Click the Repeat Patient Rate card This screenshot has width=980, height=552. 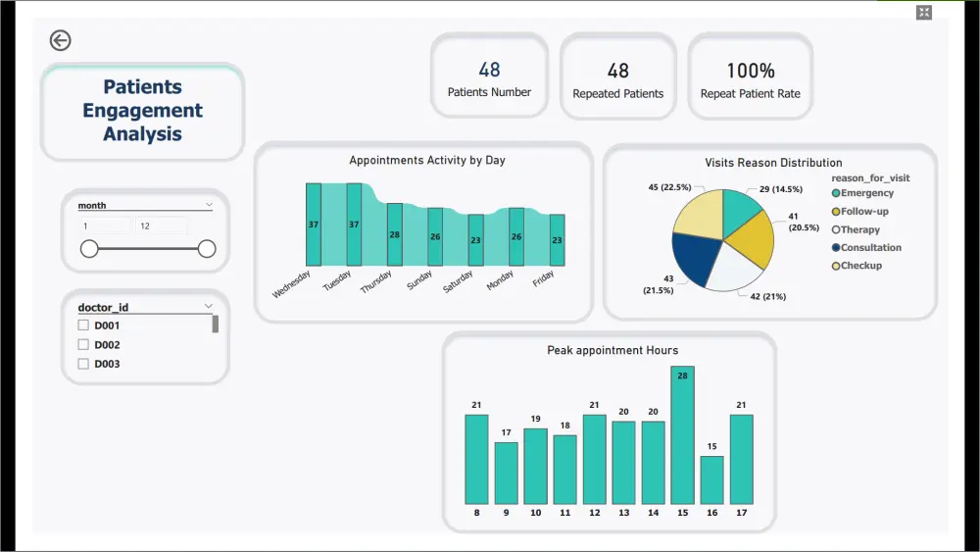pos(750,76)
